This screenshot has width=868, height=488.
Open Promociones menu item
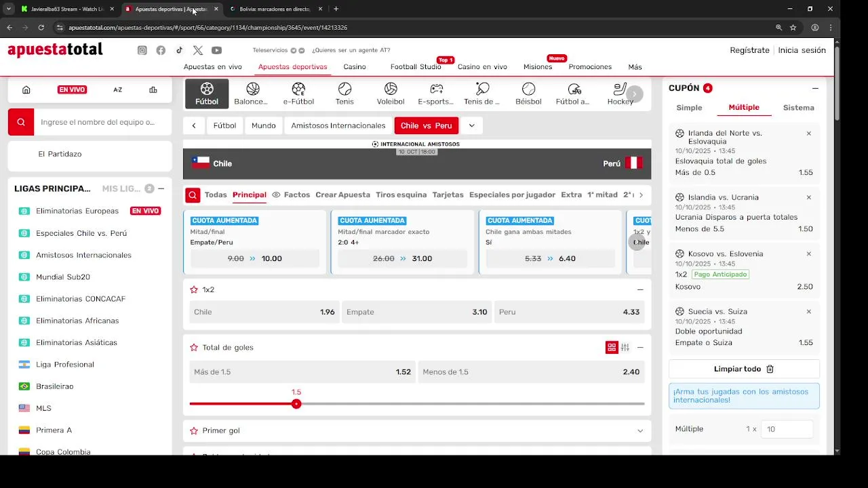pos(590,67)
